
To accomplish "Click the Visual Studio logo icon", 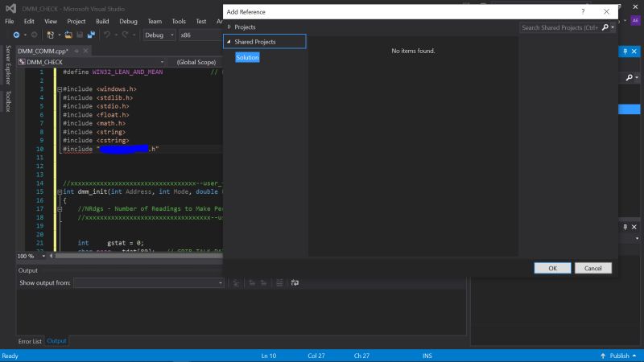I will (11, 8).
